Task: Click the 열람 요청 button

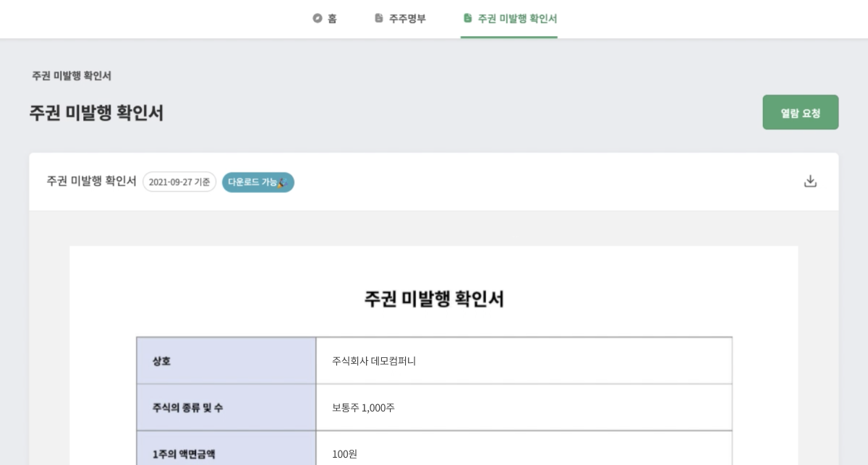Action: (x=801, y=112)
